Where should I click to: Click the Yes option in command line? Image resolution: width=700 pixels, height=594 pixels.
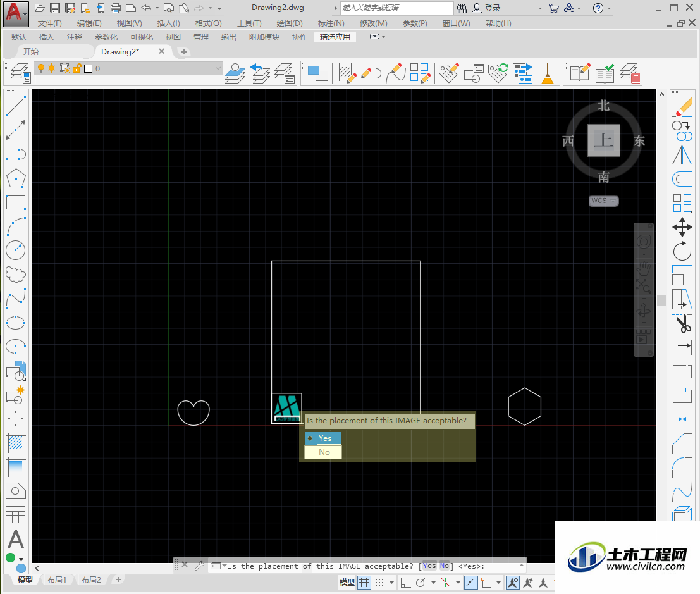point(429,566)
